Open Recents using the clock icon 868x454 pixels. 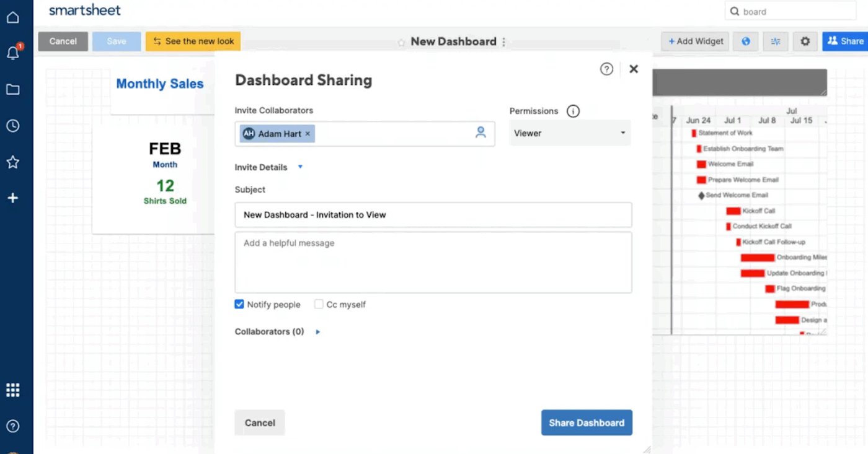tap(14, 125)
